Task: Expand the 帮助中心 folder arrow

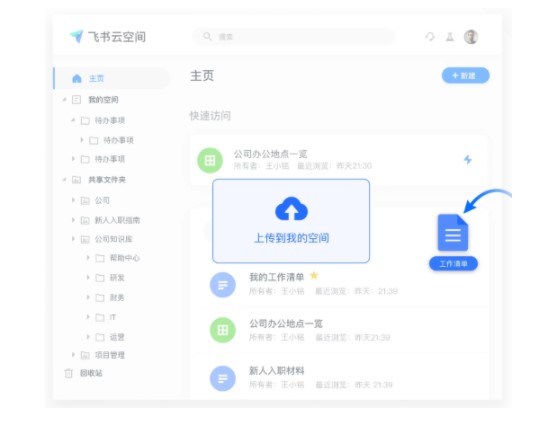Action: (88, 258)
